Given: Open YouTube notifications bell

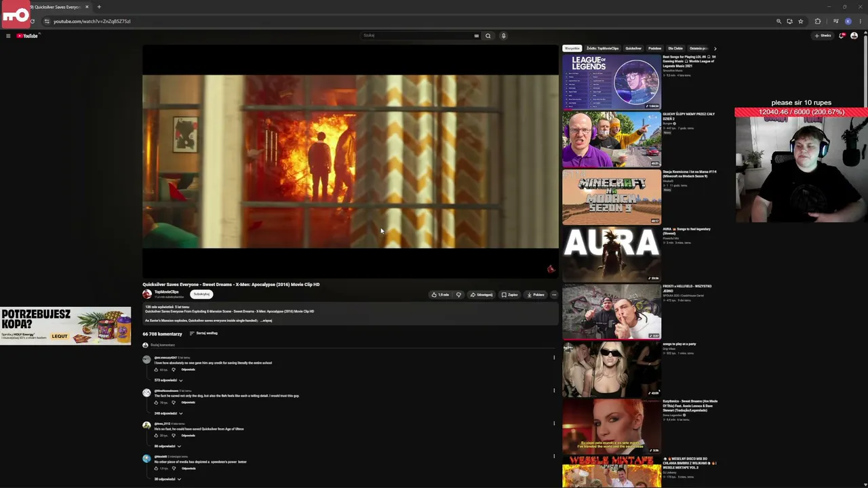Looking at the screenshot, I should pos(842,36).
